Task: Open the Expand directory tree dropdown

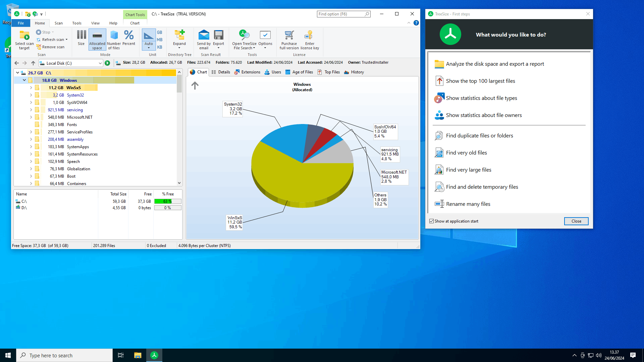Action: pos(179,40)
